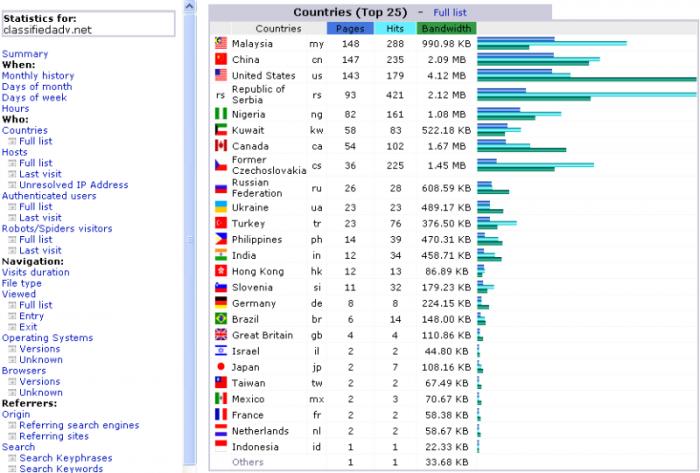Open Last visit under Hosts
This screenshot has height=473, width=700.
(40, 174)
